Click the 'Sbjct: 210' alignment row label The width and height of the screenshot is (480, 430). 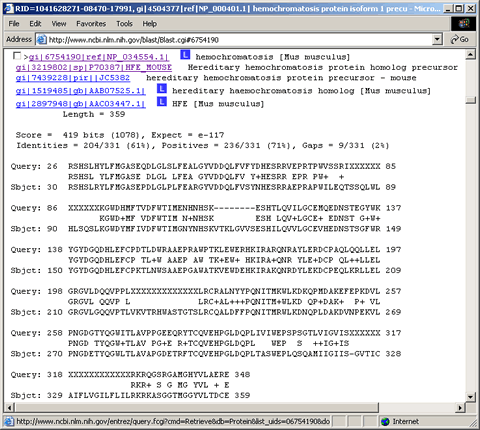[37, 312]
